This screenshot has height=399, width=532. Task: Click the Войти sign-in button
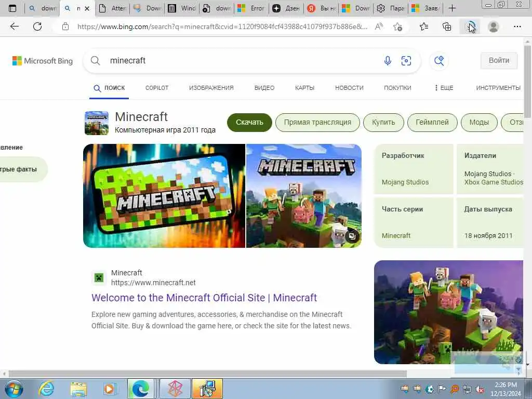(x=499, y=61)
